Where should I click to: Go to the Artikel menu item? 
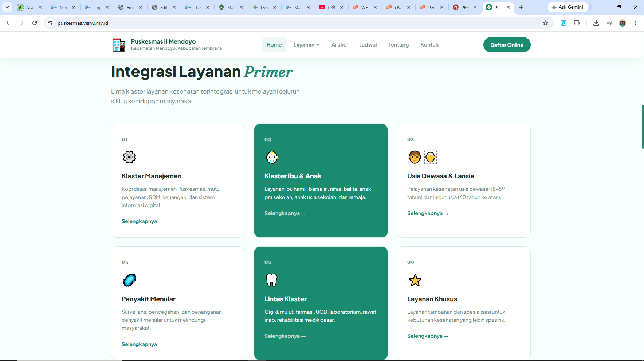pyautogui.click(x=339, y=45)
